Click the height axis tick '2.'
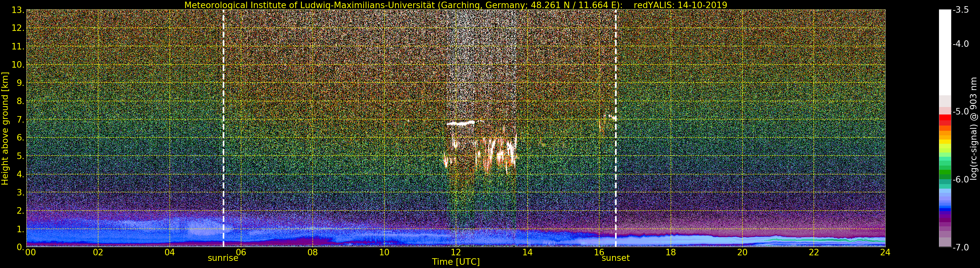Screen dimensions: 980x268 point(20,211)
